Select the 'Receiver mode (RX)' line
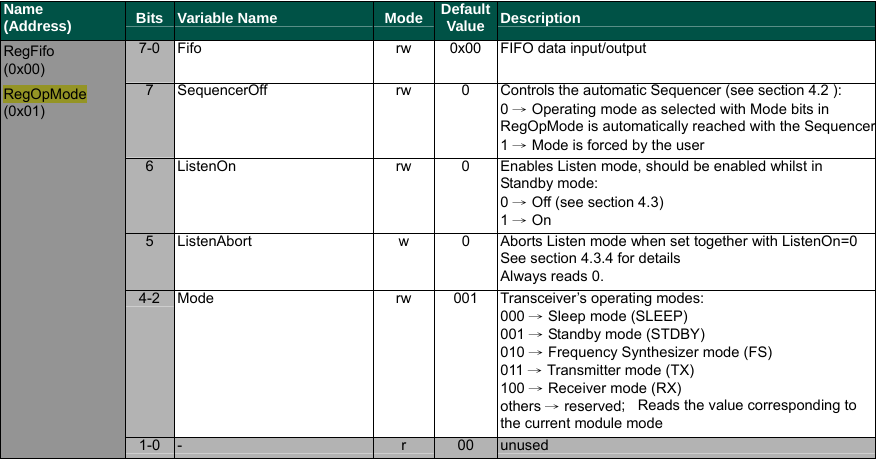 [591, 388]
